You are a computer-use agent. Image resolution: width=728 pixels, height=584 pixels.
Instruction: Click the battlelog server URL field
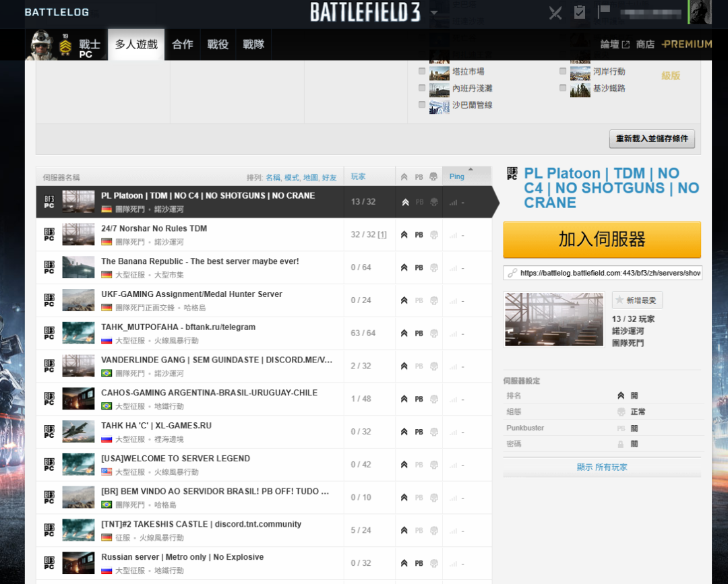click(603, 273)
